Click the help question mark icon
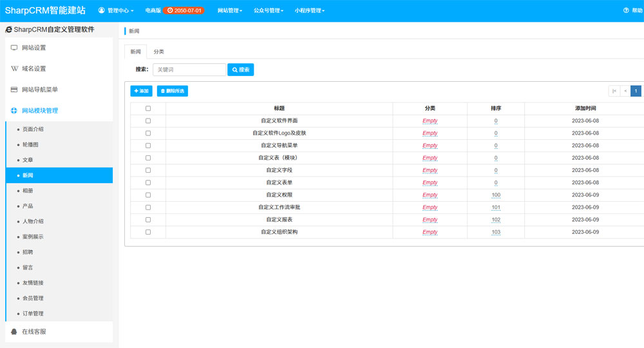 pyautogui.click(x=626, y=11)
